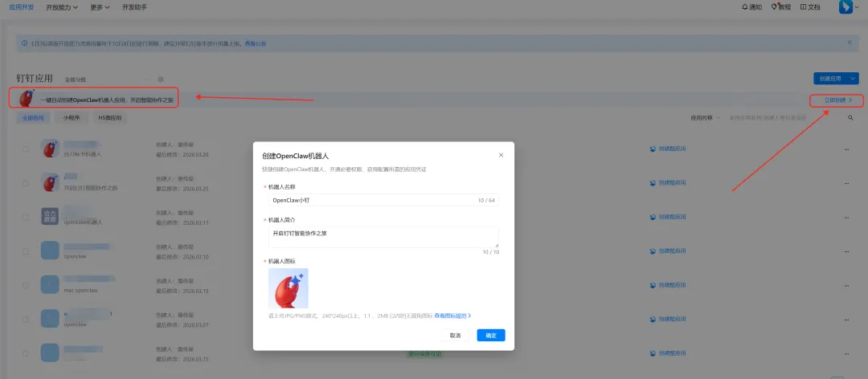Open the 全部分组 group dropdown
The height and width of the screenshot is (379, 868).
(105, 79)
